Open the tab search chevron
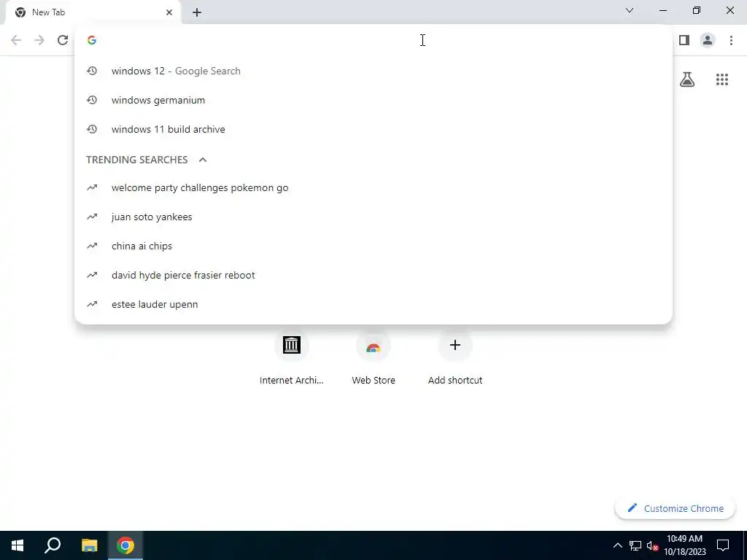The width and height of the screenshot is (747, 560). (x=630, y=10)
